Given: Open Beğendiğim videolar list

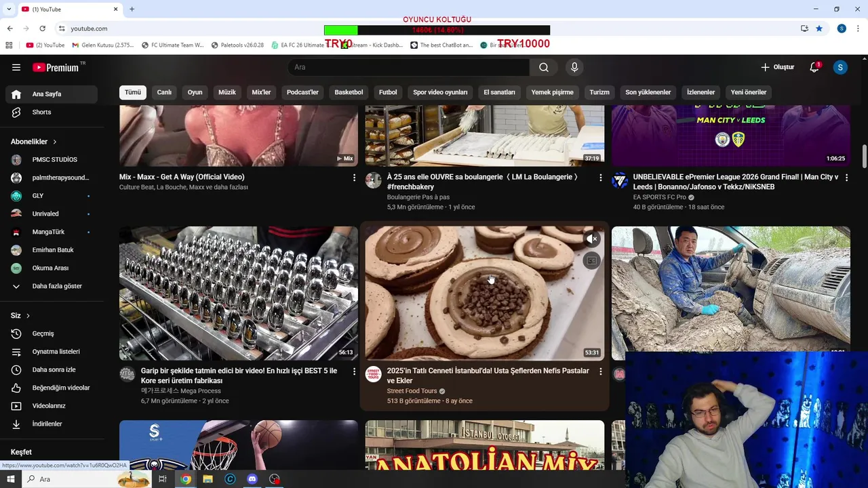Looking at the screenshot, I should (x=52, y=388).
